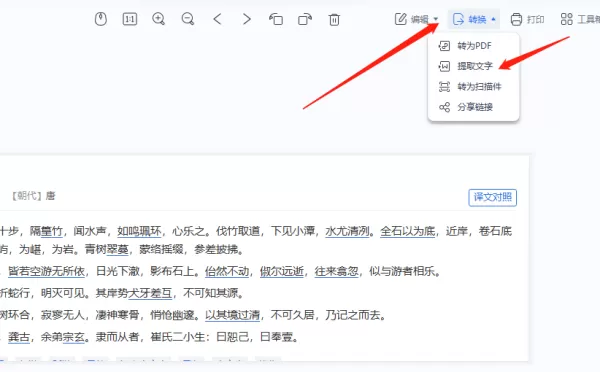Click the text 伐竹取道
600x372 pixels.
(x=238, y=231)
